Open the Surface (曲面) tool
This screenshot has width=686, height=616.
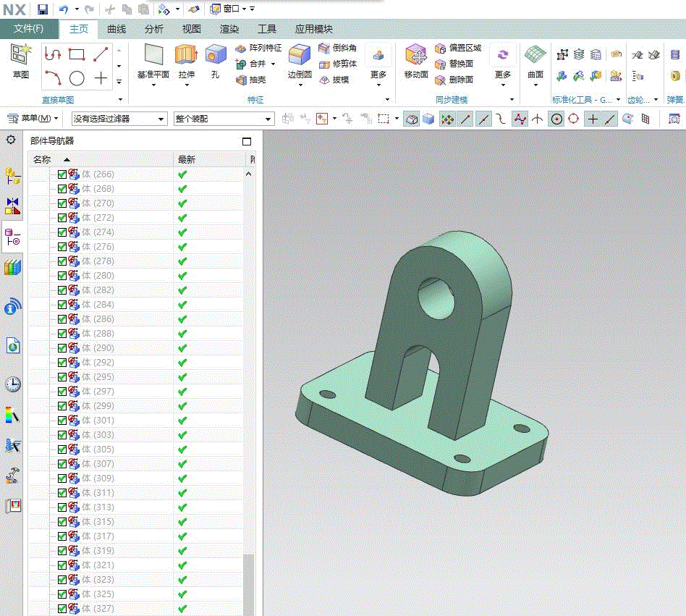click(535, 56)
